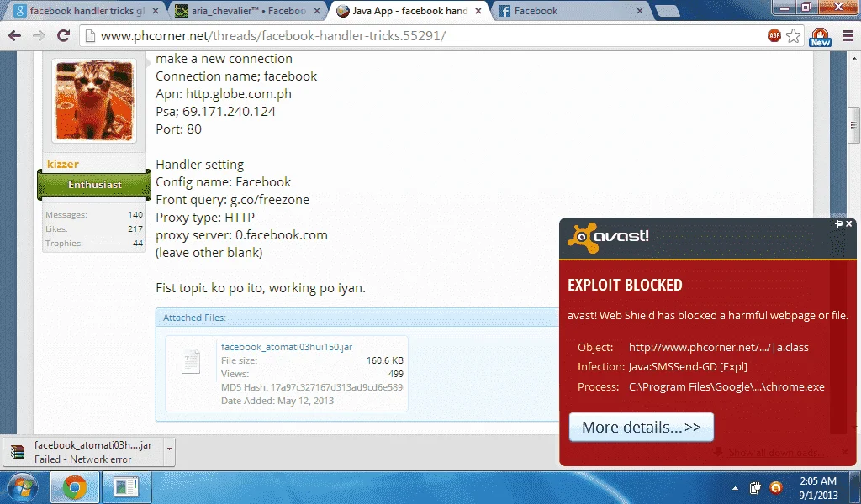Click More details button in avast popup
The width and height of the screenshot is (861, 504).
642,428
